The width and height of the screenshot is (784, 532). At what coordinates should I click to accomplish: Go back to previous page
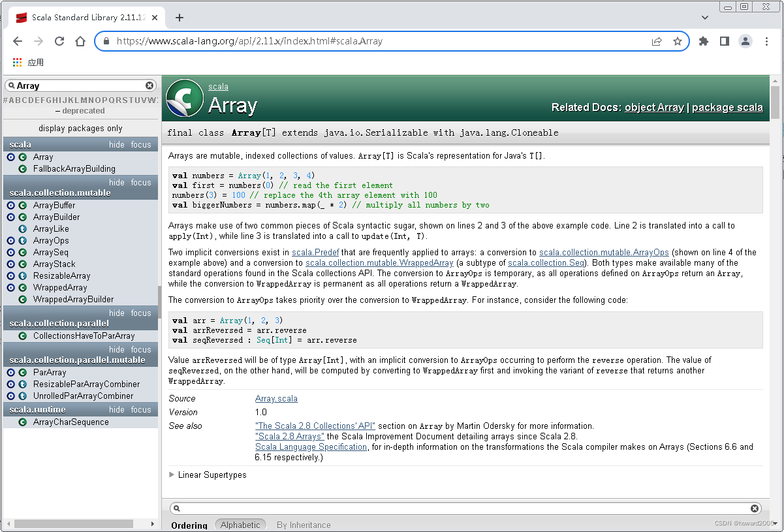pos(18,41)
